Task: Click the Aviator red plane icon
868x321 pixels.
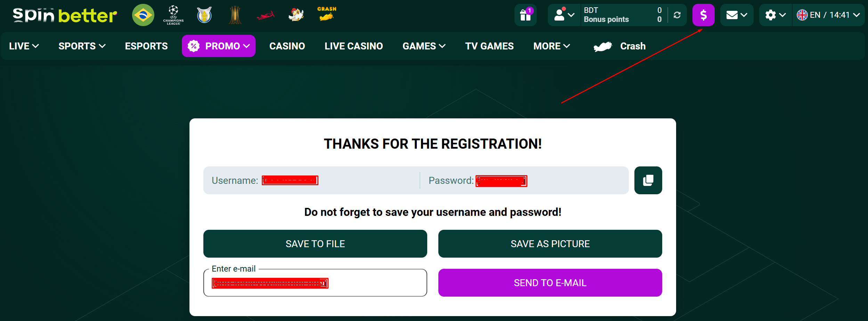Action: (266, 15)
